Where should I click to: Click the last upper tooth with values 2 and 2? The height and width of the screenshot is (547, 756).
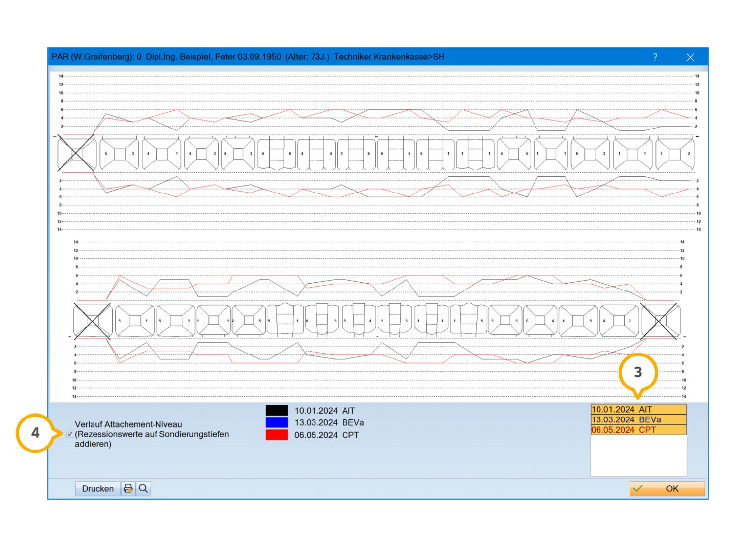pyautogui.click(x=675, y=154)
